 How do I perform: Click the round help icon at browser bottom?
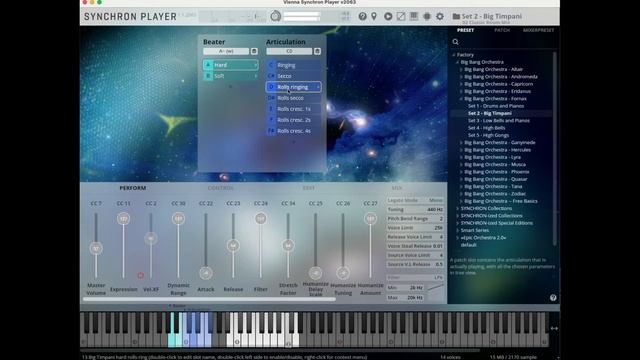click(553, 298)
